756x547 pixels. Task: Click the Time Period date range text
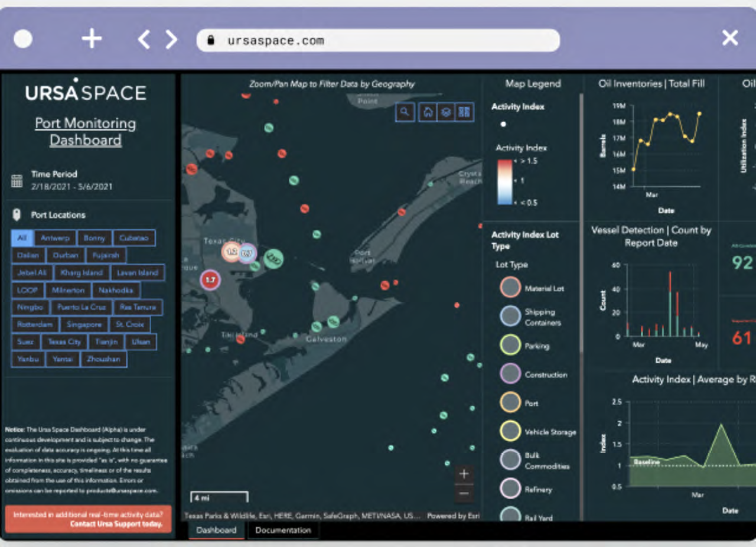(71, 187)
